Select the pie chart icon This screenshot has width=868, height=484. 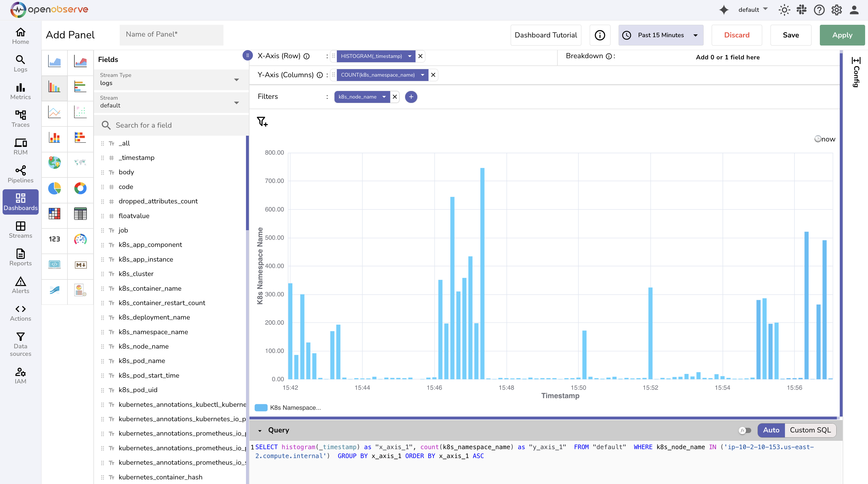click(x=54, y=188)
